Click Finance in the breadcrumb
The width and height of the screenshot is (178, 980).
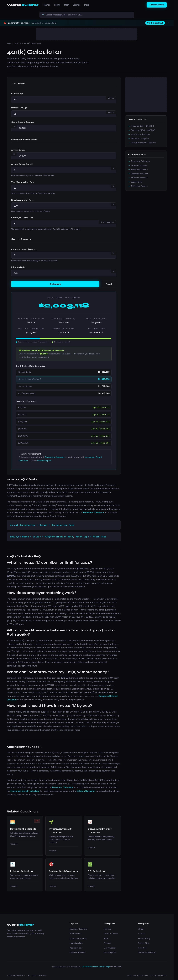pos(18,43)
